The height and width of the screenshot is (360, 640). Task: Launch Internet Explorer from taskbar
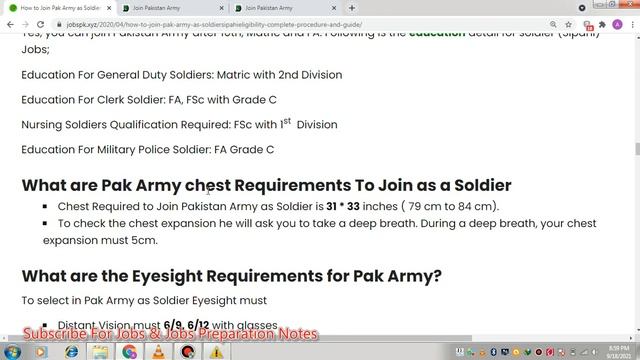[71, 352]
